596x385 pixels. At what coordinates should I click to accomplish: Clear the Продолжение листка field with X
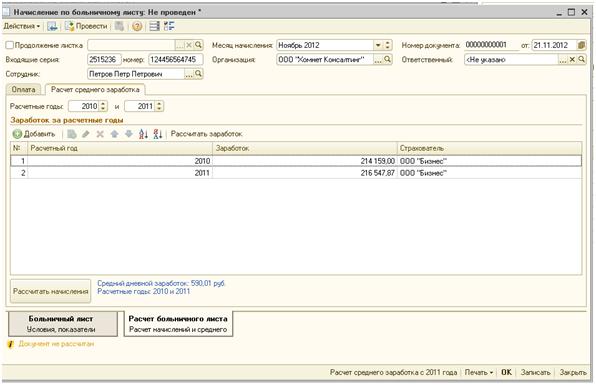click(189, 45)
